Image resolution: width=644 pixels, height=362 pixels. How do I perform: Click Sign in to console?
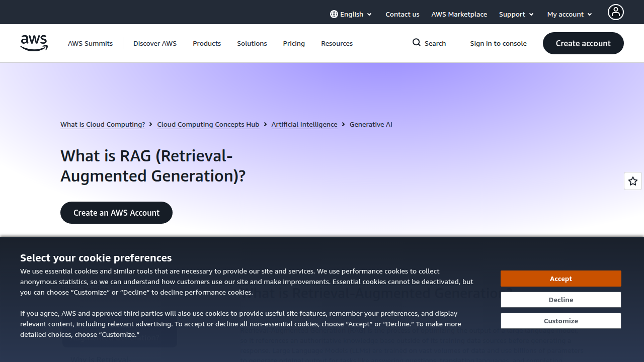499,43
